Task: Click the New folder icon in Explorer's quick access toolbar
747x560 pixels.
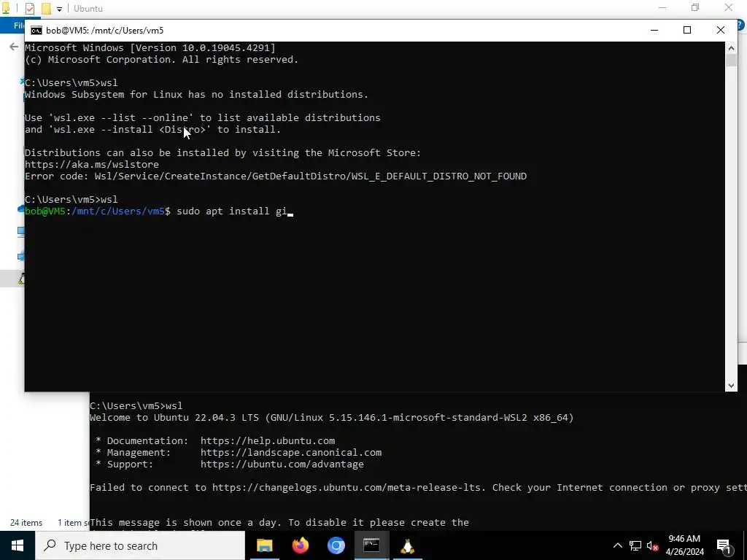Action: [x=46, y=9]
